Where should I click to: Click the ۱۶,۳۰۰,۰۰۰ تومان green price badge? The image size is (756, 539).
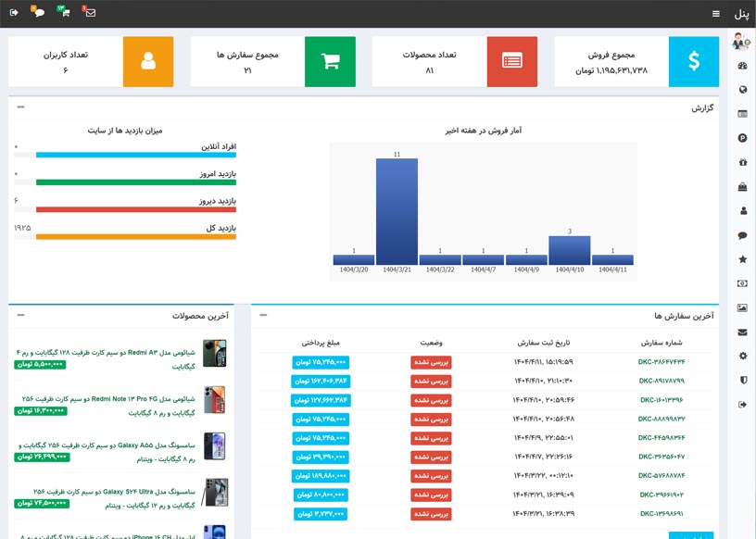(x=41, y=411)
